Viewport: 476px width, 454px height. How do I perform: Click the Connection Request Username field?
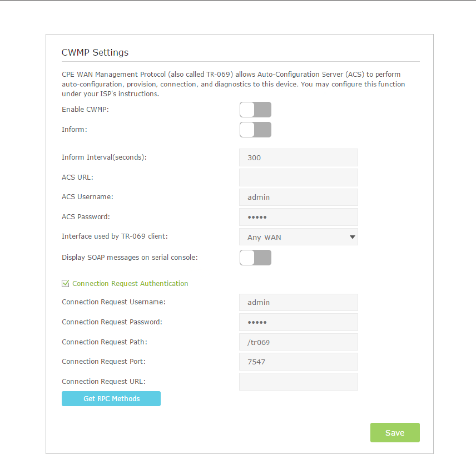[x=299, y=302]
